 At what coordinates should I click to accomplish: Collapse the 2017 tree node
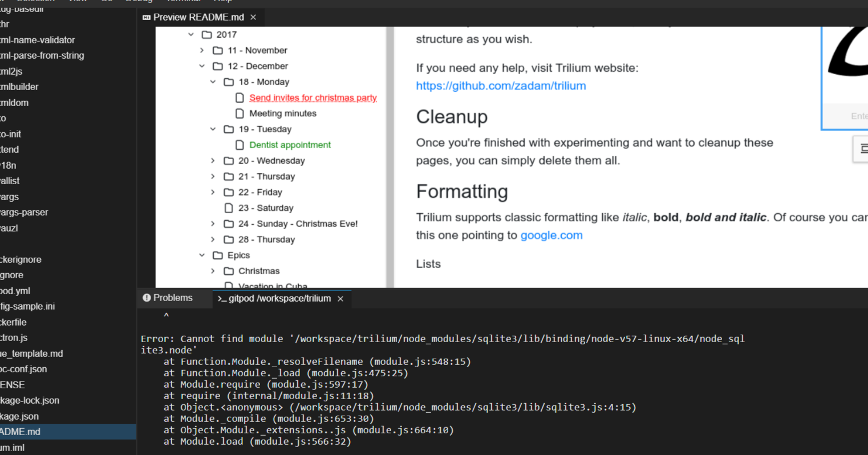click(191, 34)
